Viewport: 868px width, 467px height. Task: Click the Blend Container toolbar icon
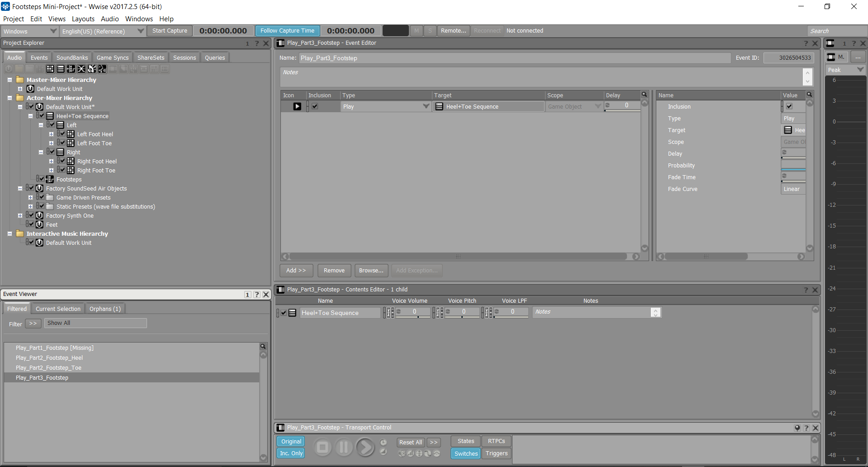click(x=81, y=69)
